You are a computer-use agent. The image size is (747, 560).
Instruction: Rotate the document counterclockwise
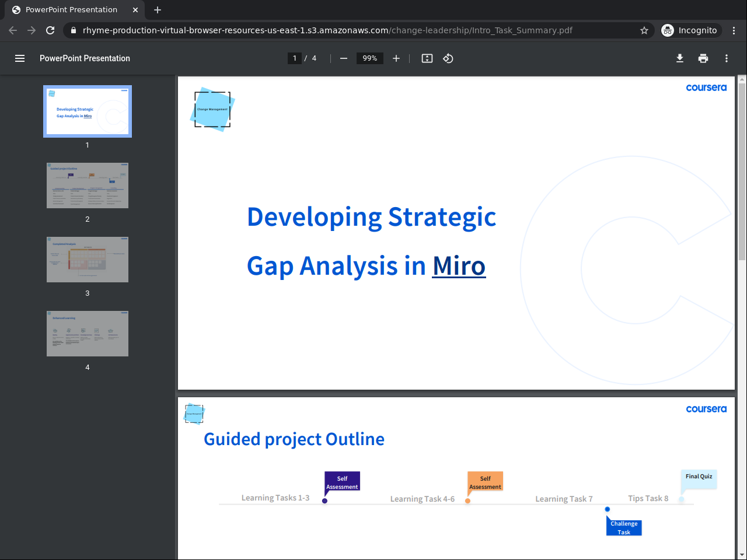(448, 58)
